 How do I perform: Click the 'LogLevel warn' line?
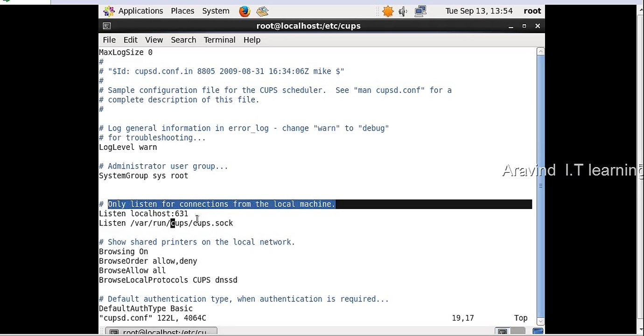(x=128, y=147)
